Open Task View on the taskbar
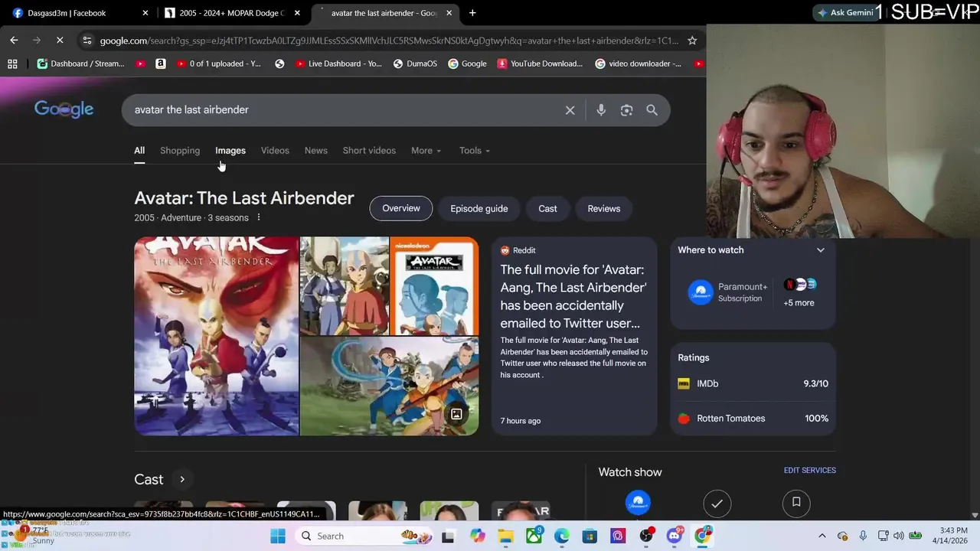Image resolution: width=980 pixels, height=551 pixels. (448, 536)
